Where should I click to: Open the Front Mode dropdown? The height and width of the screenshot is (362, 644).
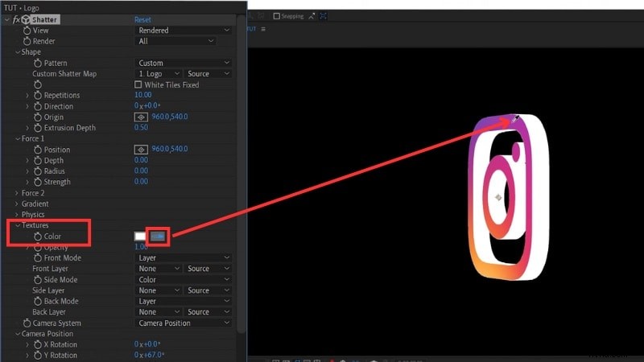(x=184, y=257)
